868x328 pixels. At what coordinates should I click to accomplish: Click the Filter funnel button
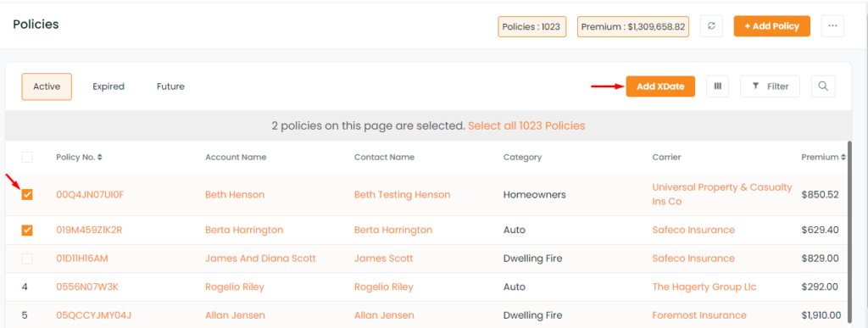click(x=770, y=86)
